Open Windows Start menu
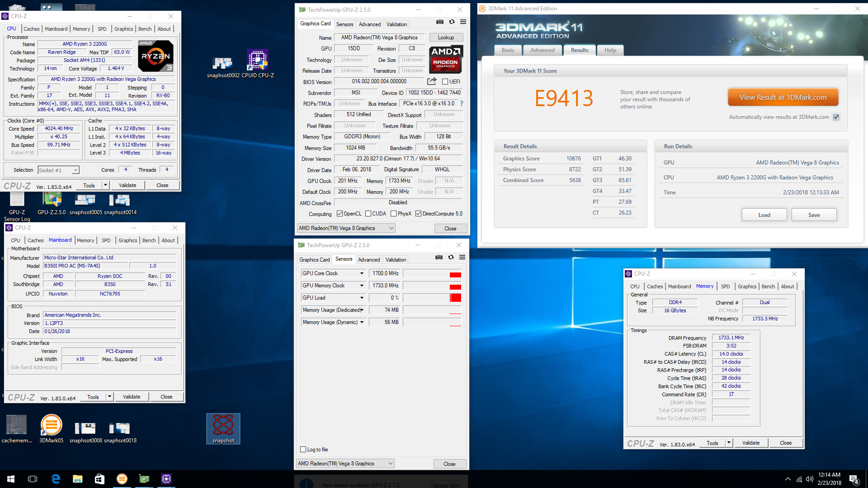 click(11, 479)
